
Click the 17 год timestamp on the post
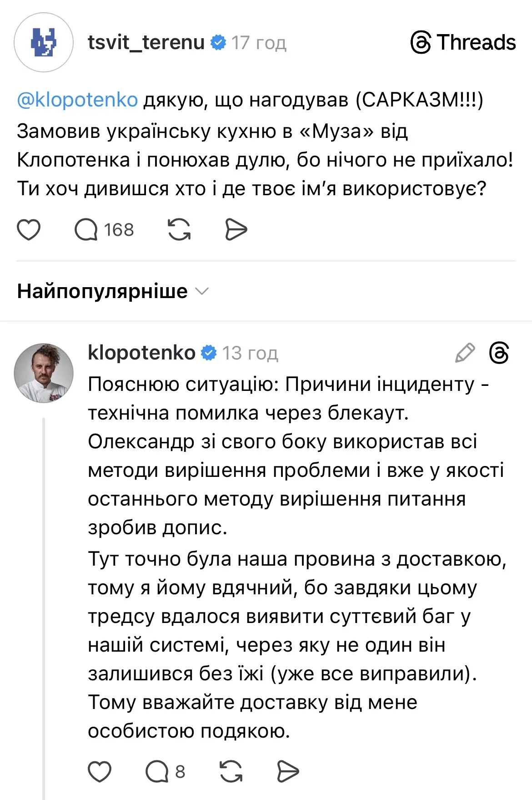[259, 43]
